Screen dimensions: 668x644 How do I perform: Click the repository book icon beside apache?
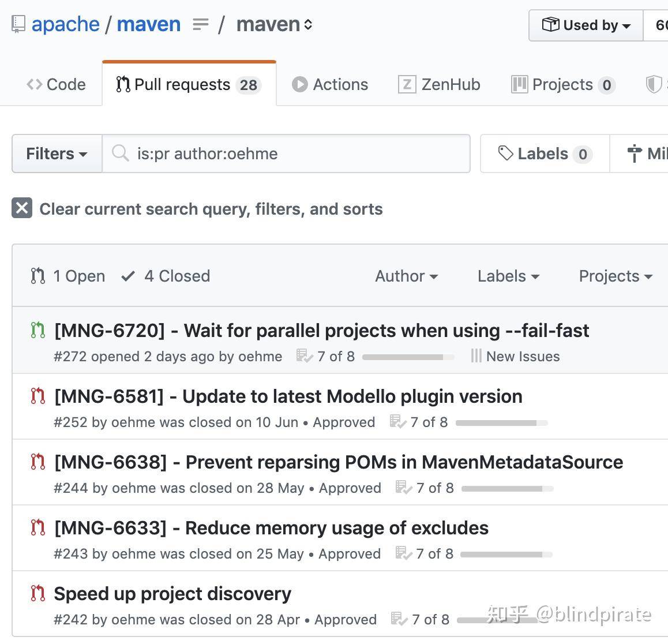(x=18, y=24)
